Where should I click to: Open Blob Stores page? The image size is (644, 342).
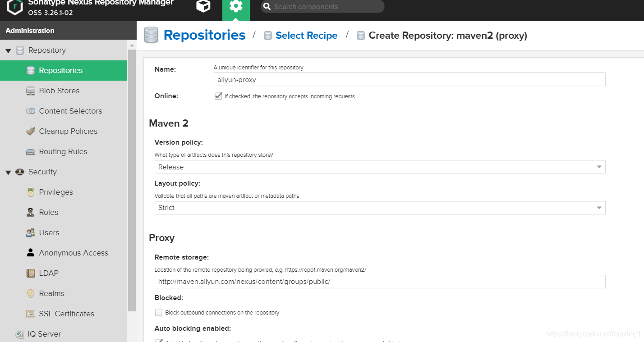click(x=59, y=91)
